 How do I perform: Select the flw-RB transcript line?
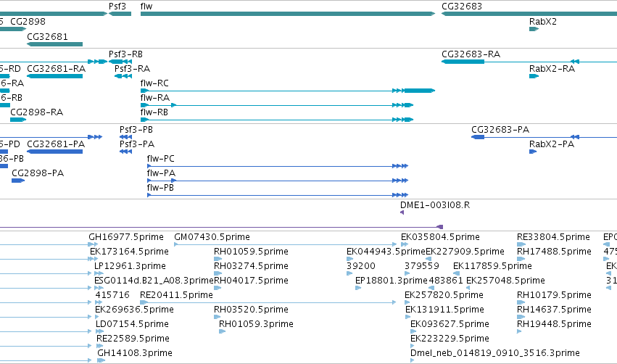pos(277,120)
